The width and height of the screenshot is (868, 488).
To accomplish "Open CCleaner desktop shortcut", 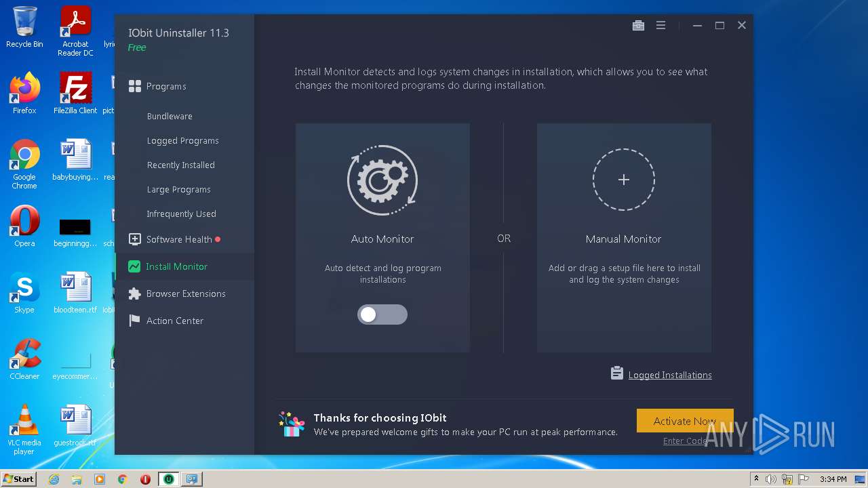I will coord(24,359).
